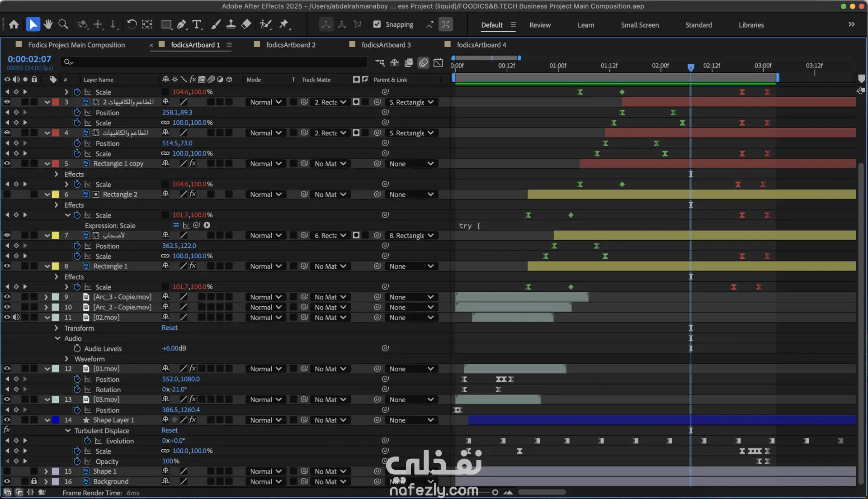Switch to the Review workspace
Viewport: 868px width, 499px height.
point(540,25)
